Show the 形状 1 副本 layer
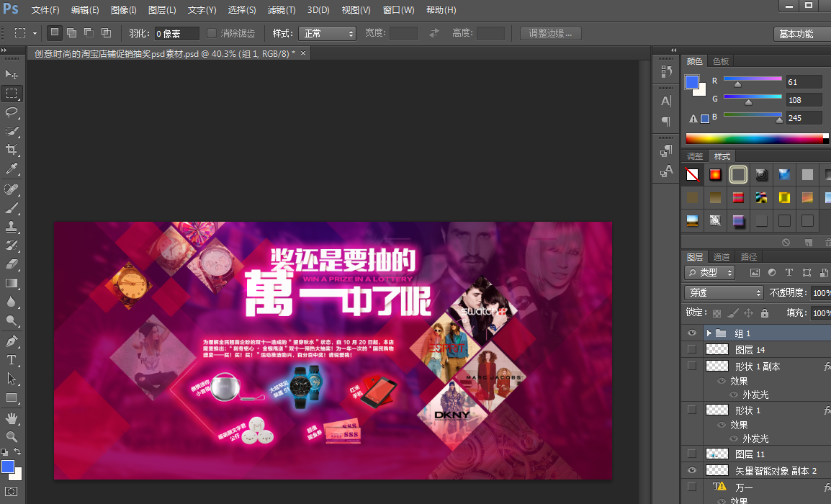Image resolution: width=831 pixels, height=504 pixels. click(691, 366)
